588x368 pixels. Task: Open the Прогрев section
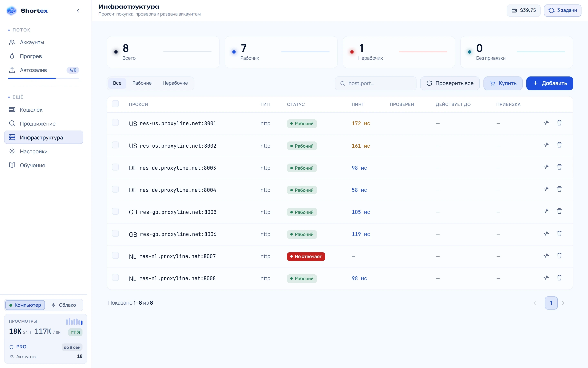[x=44, y=56]
